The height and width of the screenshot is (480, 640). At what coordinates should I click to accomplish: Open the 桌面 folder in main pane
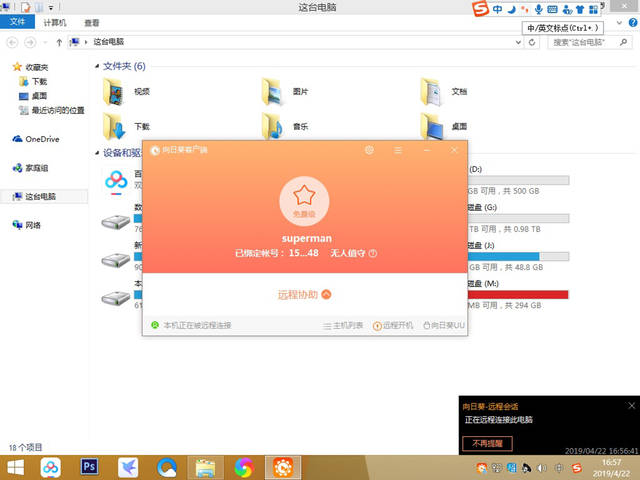tap(444, 127)
